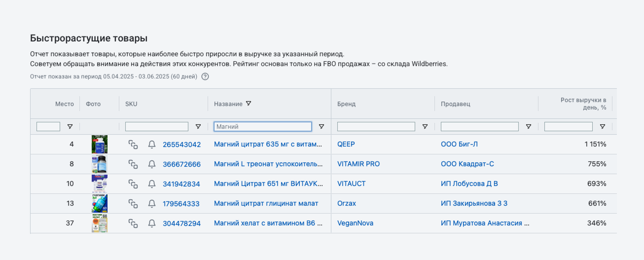Copy SKU 366672666 using the copy icon

pyautogui.click(x=133, y=164)
